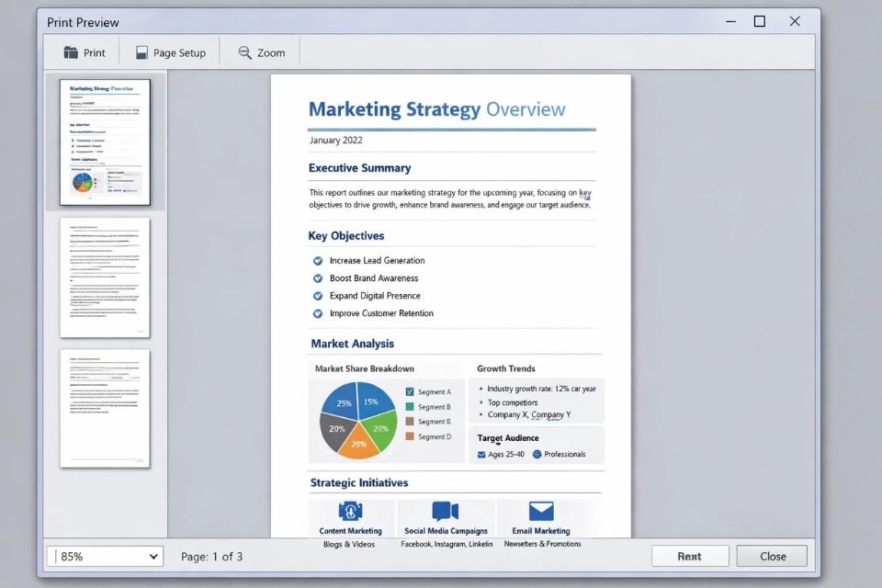The height and width of the screenshot is (588, 882).
Task: Select the page 2 thumbnail in sidebar
Action: coord(105,277)
